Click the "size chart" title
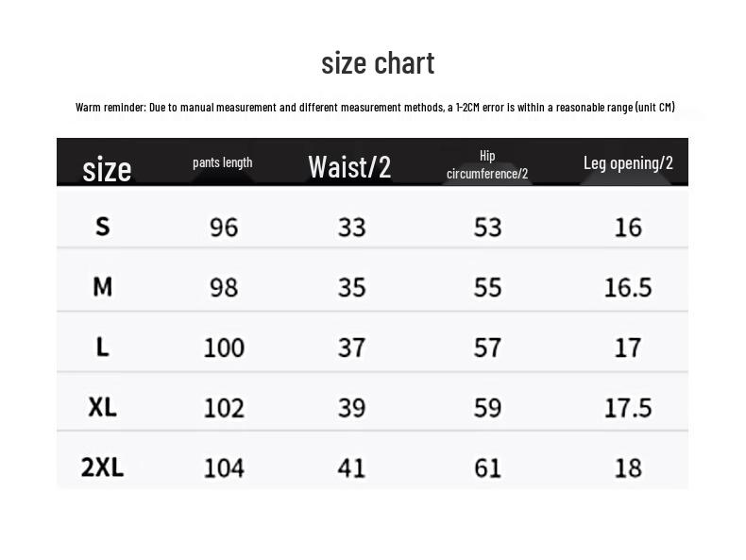This screenshot has height=560, width=746. click(378, 63)
